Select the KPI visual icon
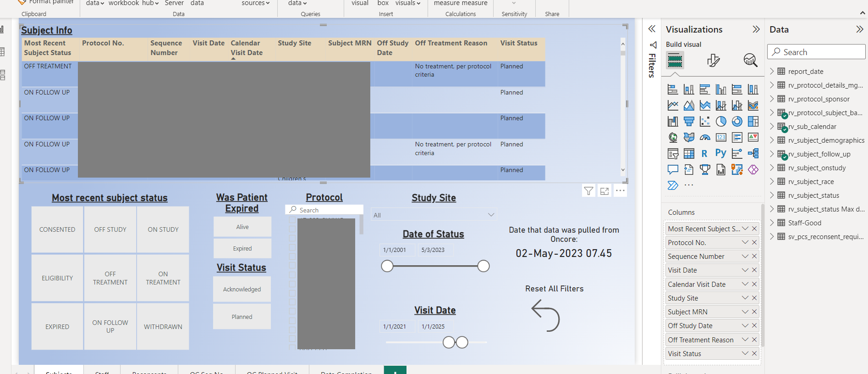The height and width of the screenshot is (374, 868). click(x=753, y=137)
